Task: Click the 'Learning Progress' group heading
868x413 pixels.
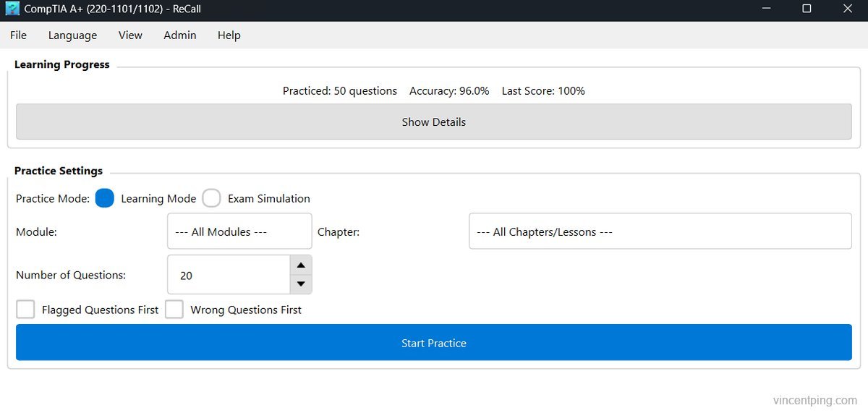Action: (62, 64)
